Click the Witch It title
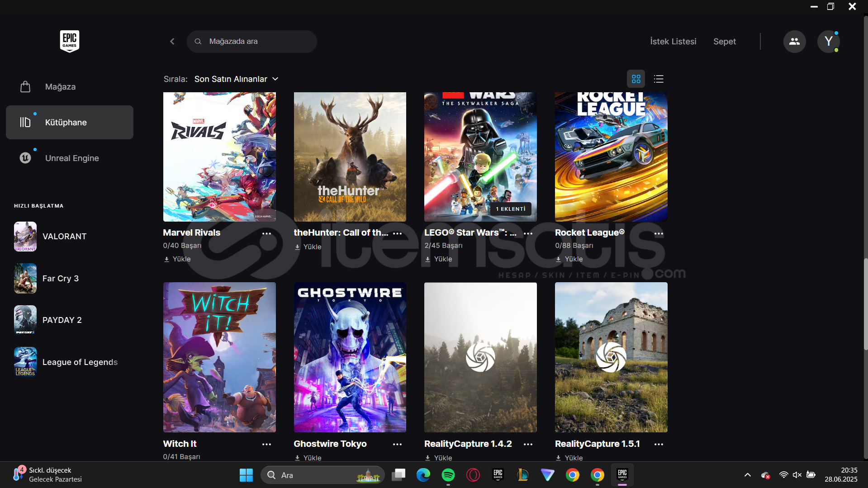 point(180,444)
